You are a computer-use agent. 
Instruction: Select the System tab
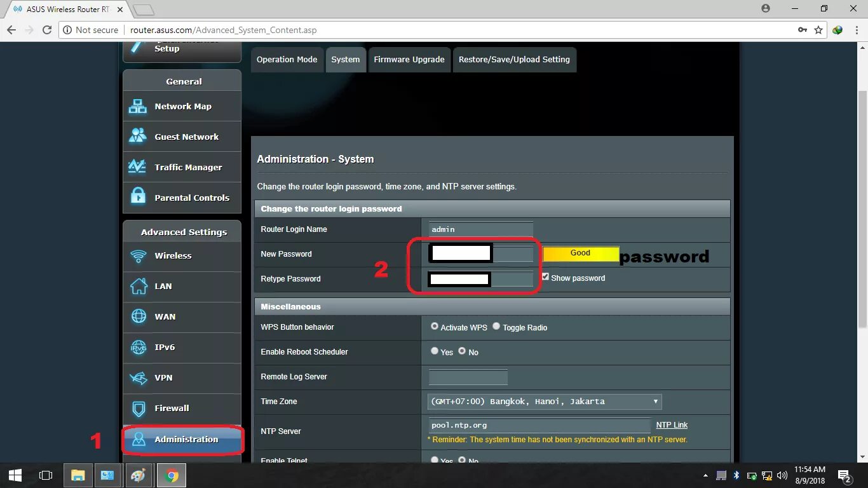pyautogui.click(x=346, y=60)
